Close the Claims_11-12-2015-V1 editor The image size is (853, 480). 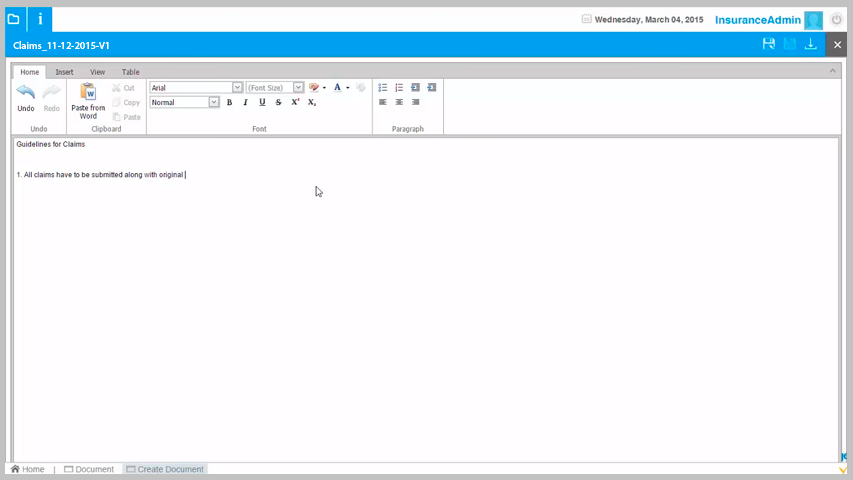point(837,45)
